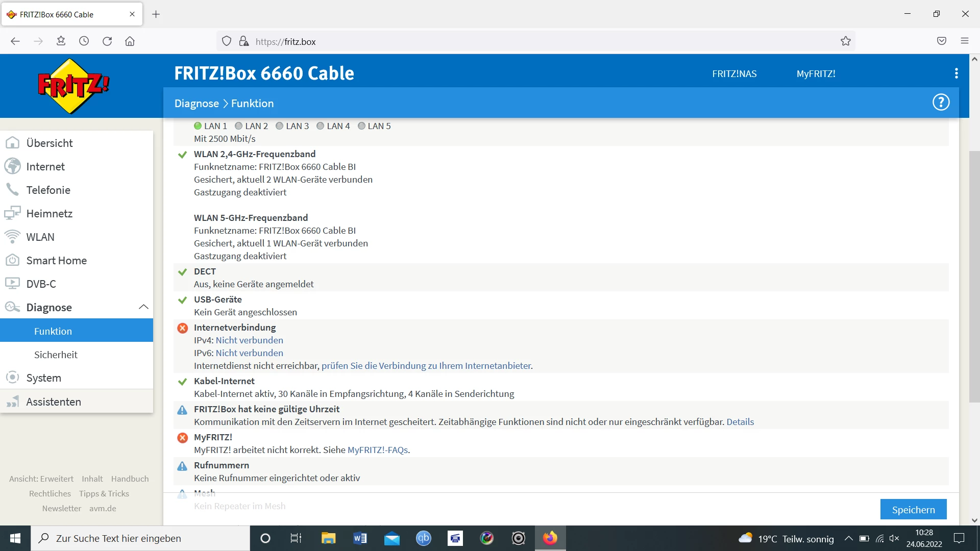This screenshot has width=980, height=551.
Task: Expand the System menu entry
Action: [43, 378]
